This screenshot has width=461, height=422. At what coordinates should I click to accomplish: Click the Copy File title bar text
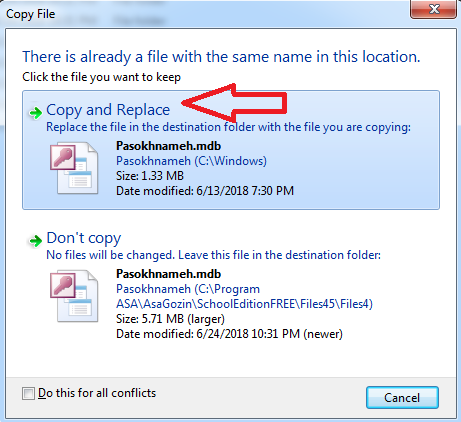tap(31, 14)
